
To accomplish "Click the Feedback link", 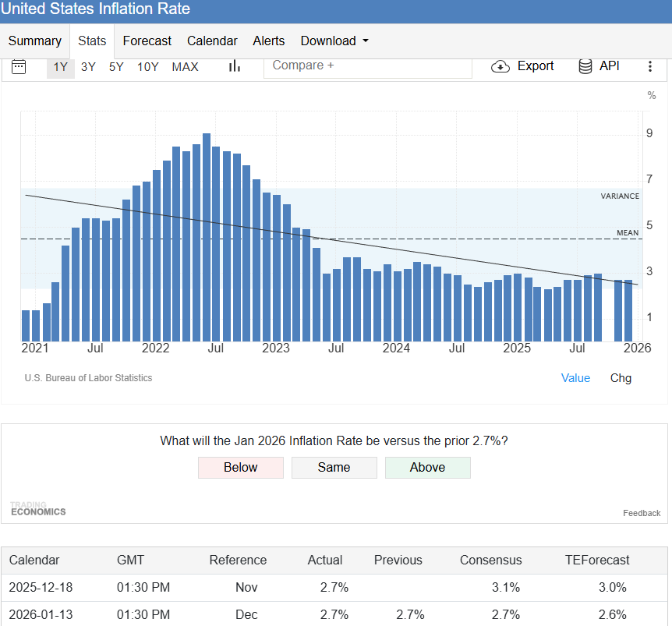I will pos(642,513).
